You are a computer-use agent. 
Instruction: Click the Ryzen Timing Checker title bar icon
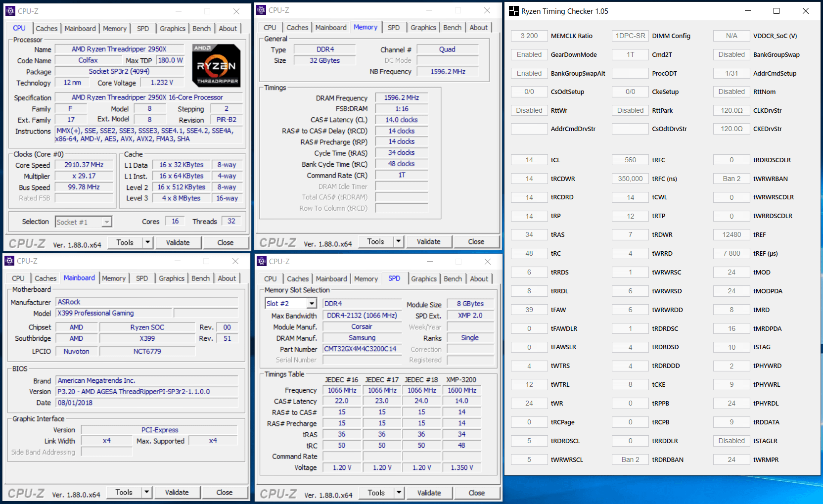click(514, 11)
